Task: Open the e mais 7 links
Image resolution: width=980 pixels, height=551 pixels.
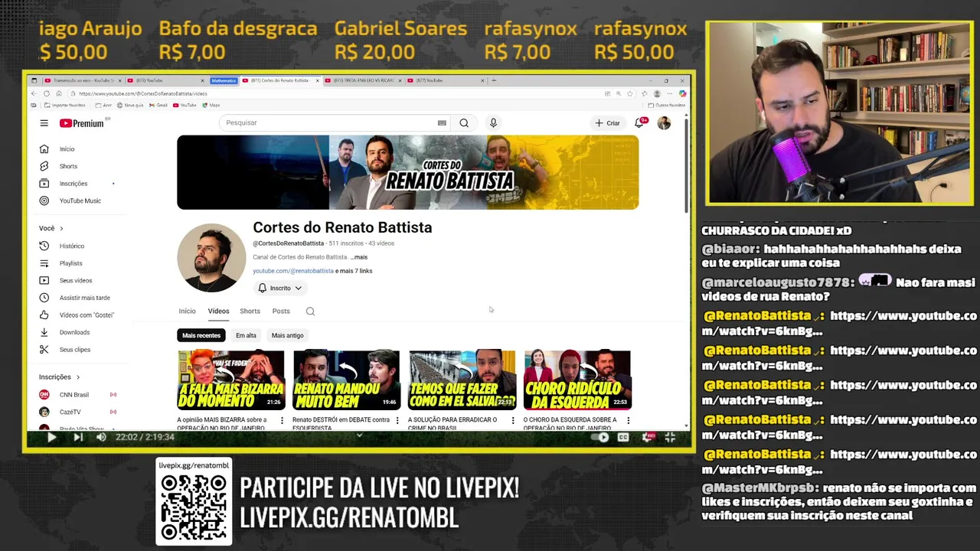Action: [x=354, y=271]
